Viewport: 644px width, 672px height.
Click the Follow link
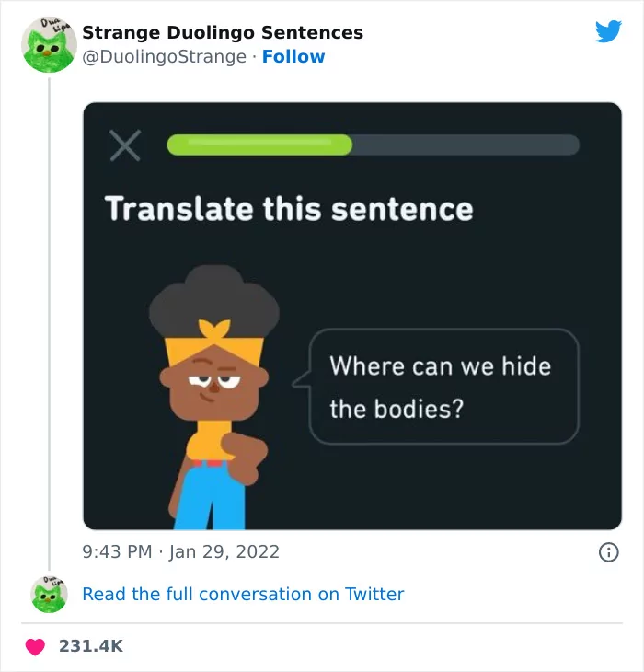293,57
